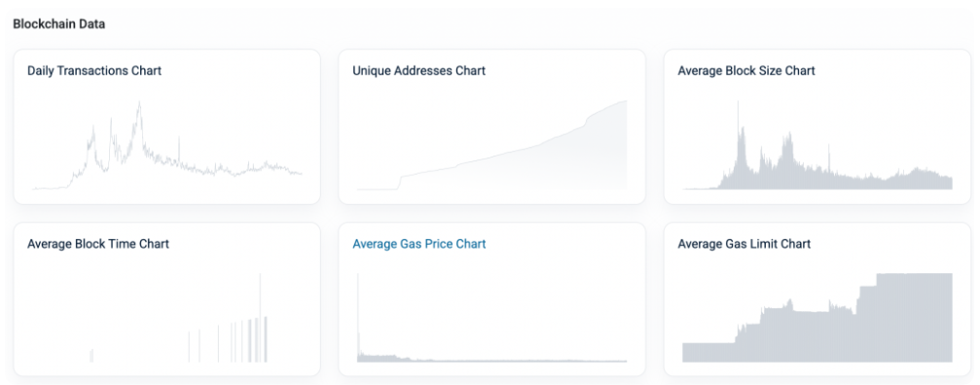
Task: Select the Unique Addresses area graph preview
Action: click(491, 145)
